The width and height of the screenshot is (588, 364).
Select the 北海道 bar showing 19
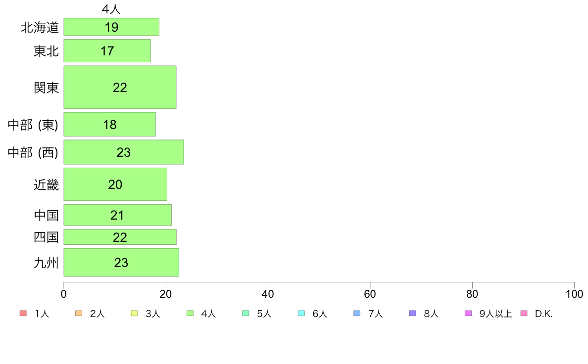click(x=111, y=27)
